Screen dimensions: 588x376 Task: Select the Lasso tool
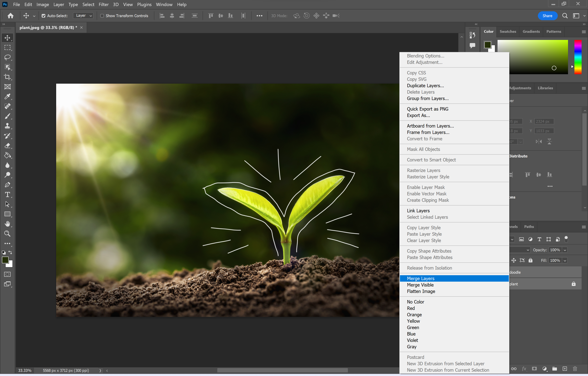pyautogui.click(x=7, y=57)
